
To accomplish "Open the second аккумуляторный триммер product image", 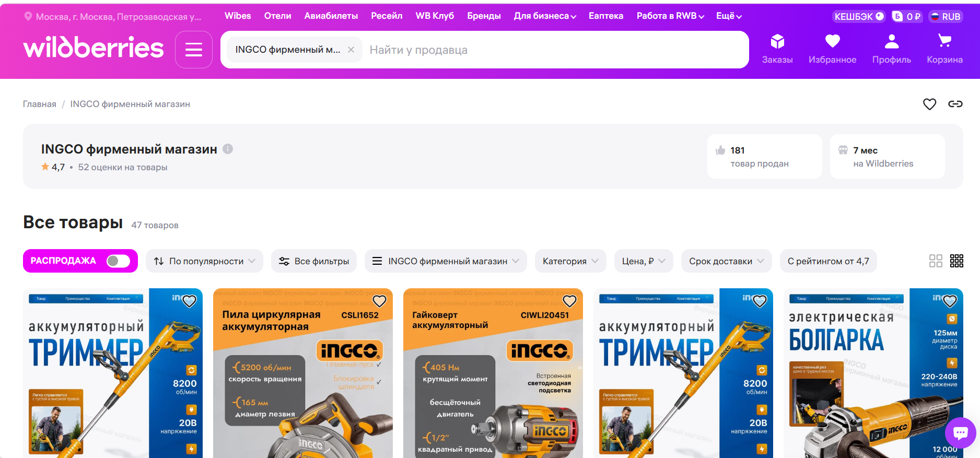I will click(683, 373).
